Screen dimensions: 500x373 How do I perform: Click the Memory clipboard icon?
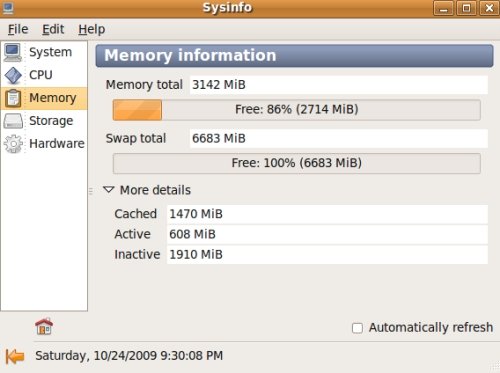tap(13, 98)
